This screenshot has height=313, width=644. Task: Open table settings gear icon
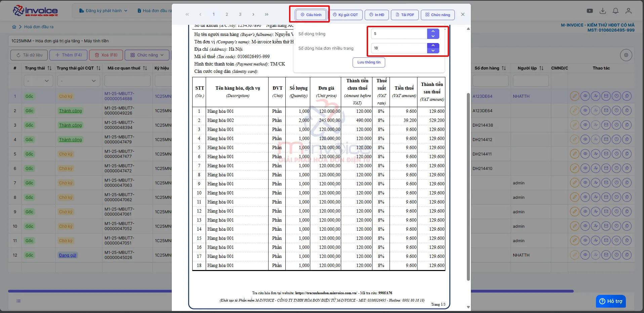click(x=626, y=55)
